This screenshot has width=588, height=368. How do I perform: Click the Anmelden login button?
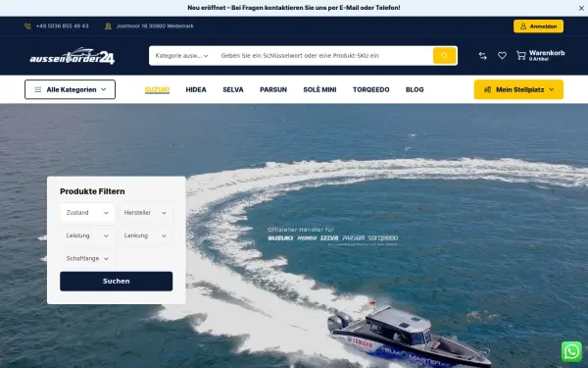point(538,26)
